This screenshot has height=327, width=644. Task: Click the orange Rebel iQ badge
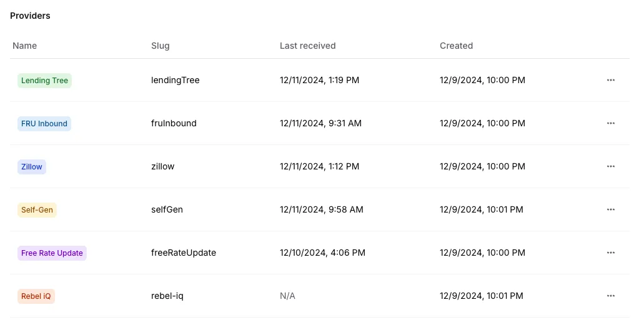click(x=36, y=296)
